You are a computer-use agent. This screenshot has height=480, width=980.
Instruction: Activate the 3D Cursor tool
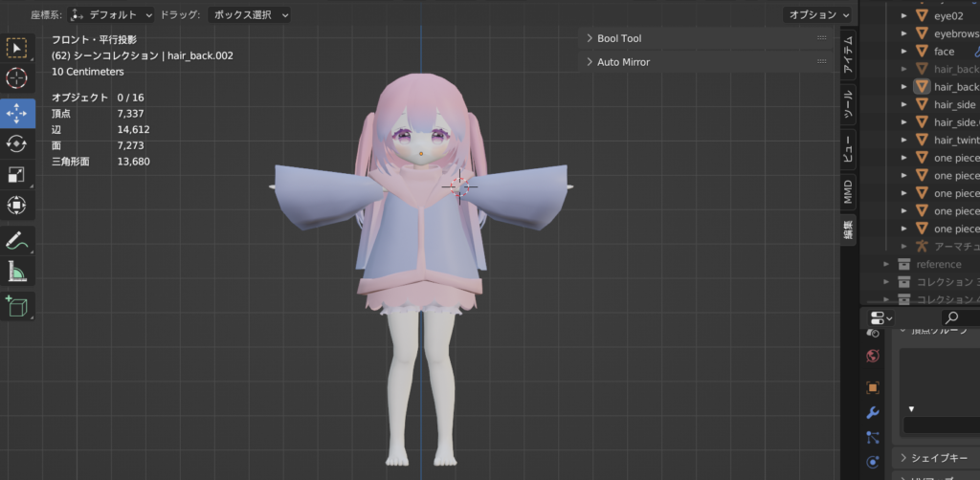point(17,78)
